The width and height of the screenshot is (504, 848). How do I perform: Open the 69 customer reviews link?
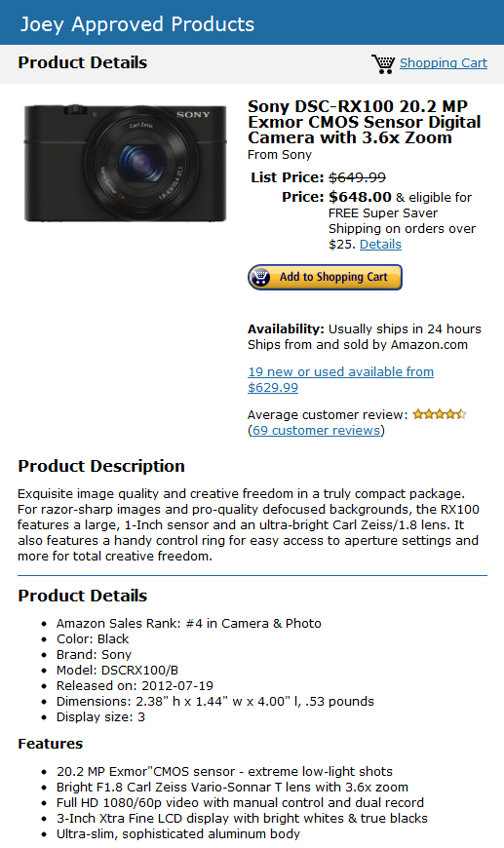click(x=317, y=431)
